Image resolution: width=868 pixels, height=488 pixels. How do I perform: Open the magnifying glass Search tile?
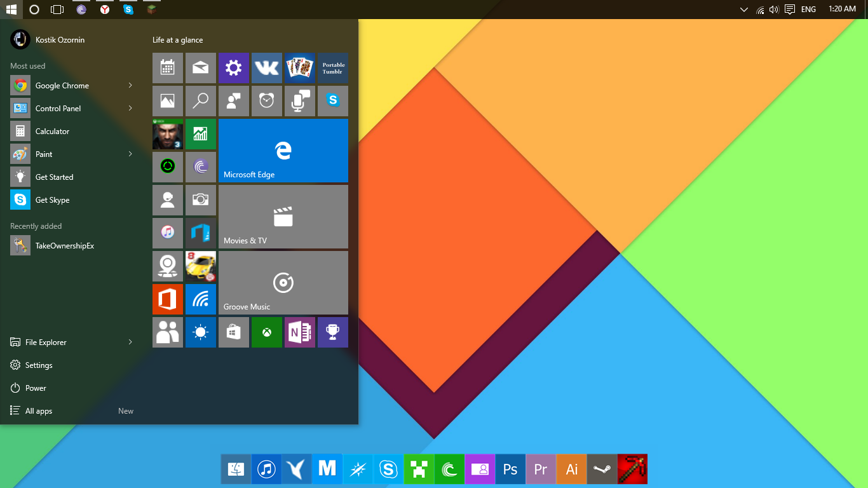point(201,101)
